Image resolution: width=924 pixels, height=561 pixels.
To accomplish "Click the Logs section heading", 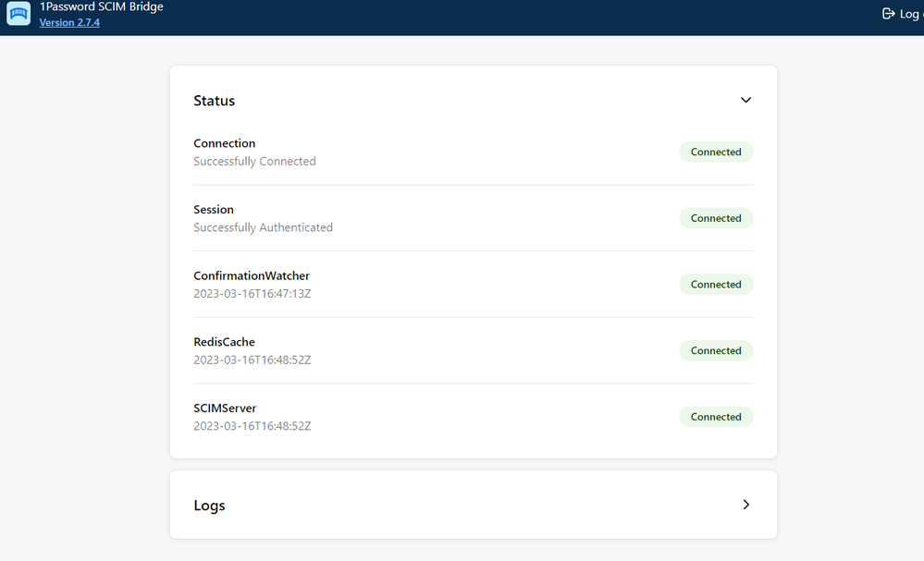I will 209,506.
